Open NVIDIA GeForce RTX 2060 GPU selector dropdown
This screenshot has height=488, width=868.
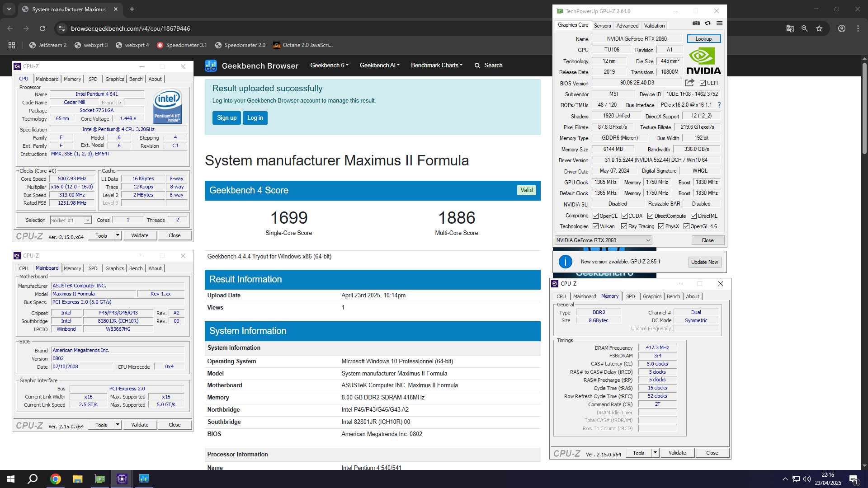[x=603, y=240]
